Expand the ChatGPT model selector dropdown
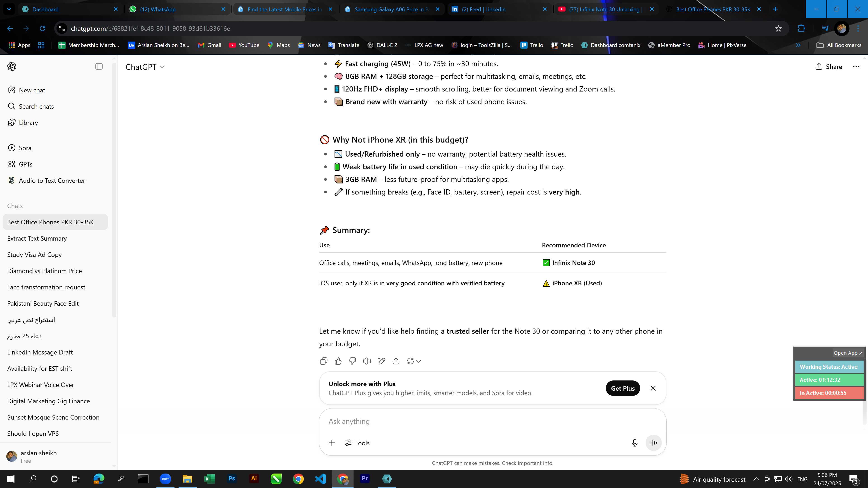Image resolution: width=868 pixels, height=488 pixels. pyautogui.click(x=145, y=67)
